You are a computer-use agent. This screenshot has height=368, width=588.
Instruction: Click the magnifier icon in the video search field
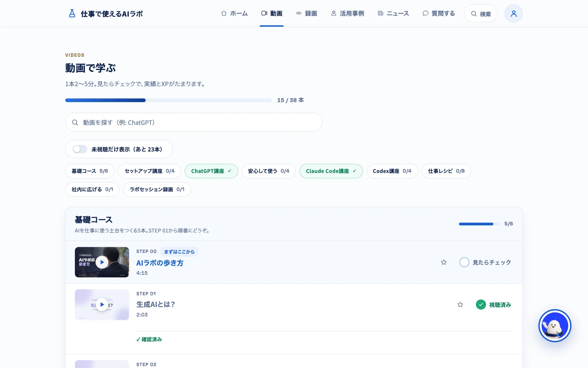click(x=75, y=122)
